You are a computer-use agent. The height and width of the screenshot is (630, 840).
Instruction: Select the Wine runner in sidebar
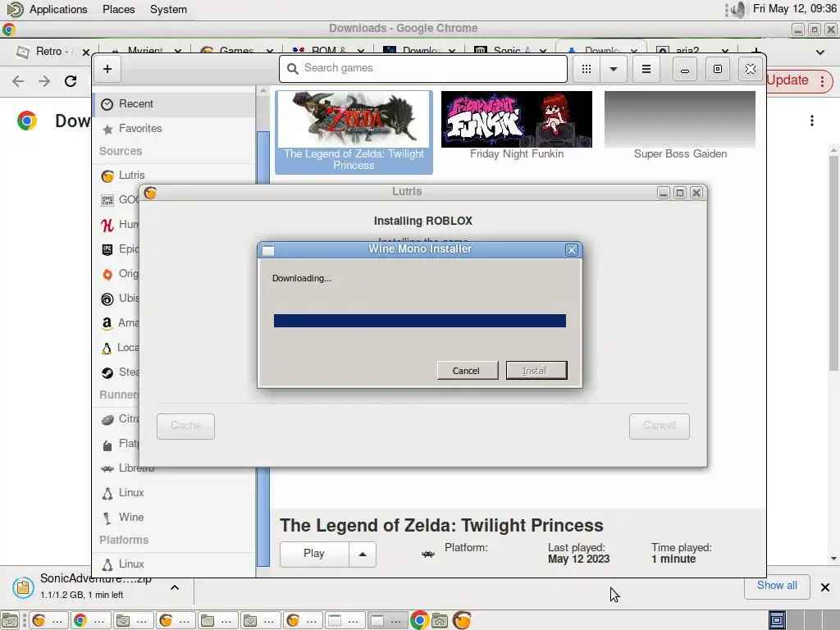(174, 518)
